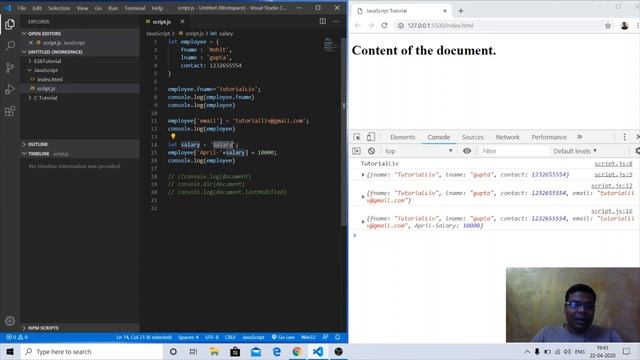The width and height of the screenshot is (640, 360).
Task: Go back in Chrome
Action: click(x=358, y=25)
